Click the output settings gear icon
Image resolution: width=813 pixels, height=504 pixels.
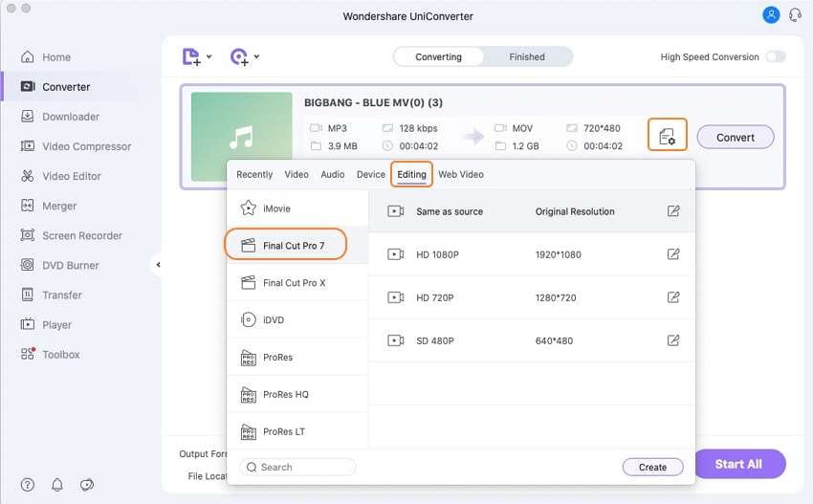(x=667, y=137)
